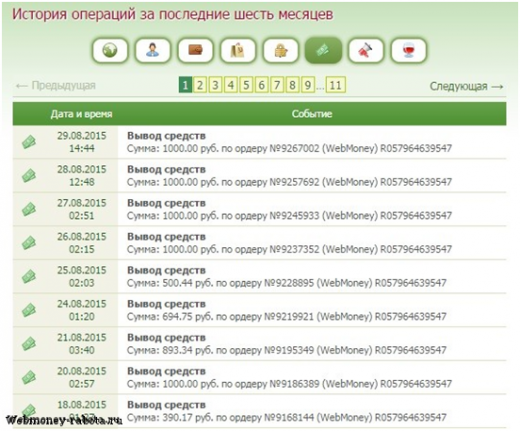Go to page 1 of history
The width and height of the screenshot is (520, 431).
(x=185, y=85)
